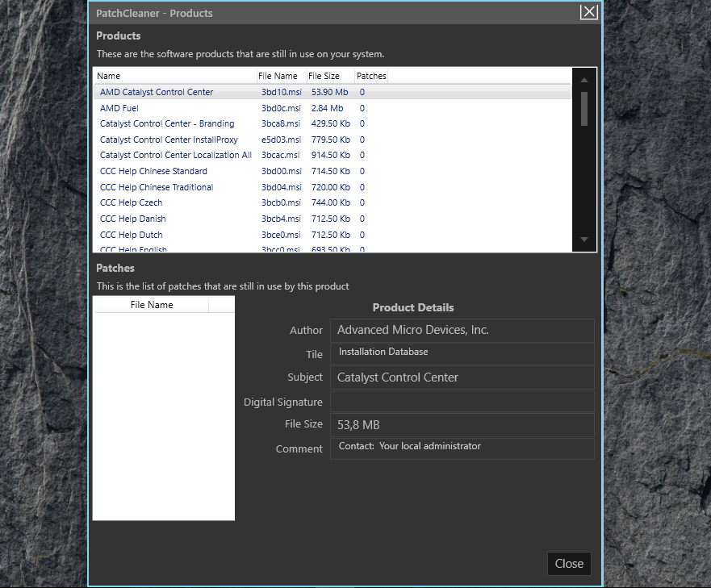Viewport: 711px width, 588px height.
Task: Choose Catalyst Control Center InstallProxy row
Action: click(x=169, y=140)
